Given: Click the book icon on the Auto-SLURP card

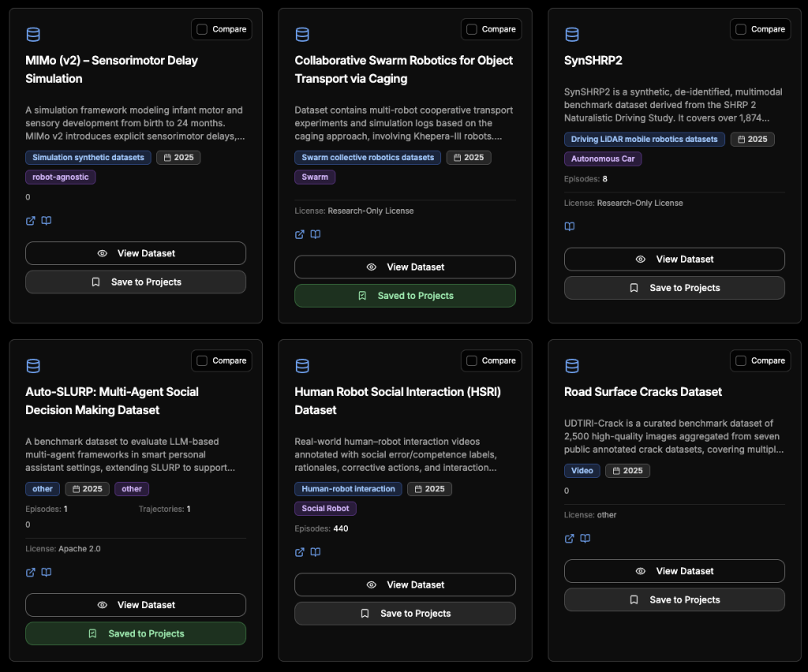Looking at the screenshot, I should tap(47, 572).
